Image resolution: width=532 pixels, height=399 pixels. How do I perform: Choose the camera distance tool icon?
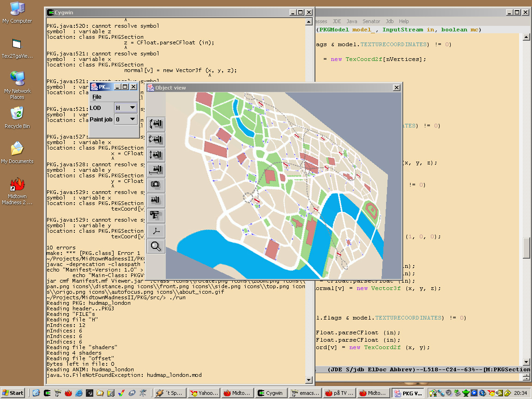156,170
